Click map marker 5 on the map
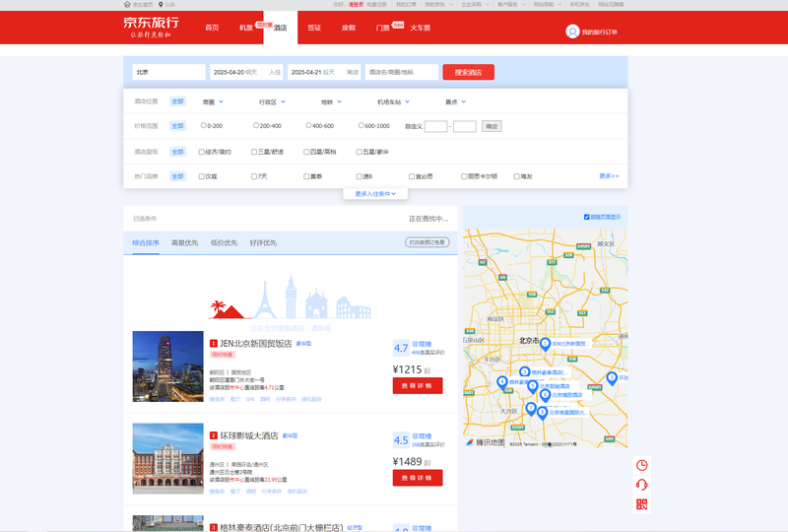Screen dimensions: 788x532 pyautogui.click(x=533, y=386)
